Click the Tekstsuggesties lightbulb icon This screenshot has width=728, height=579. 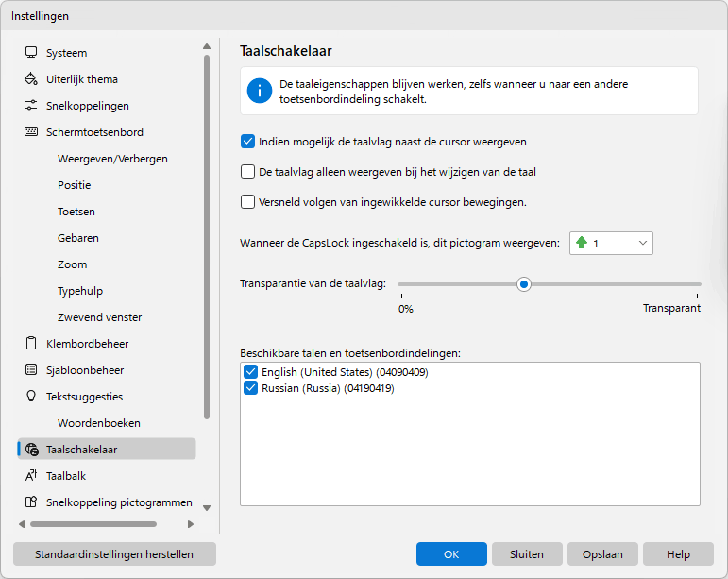31,397
